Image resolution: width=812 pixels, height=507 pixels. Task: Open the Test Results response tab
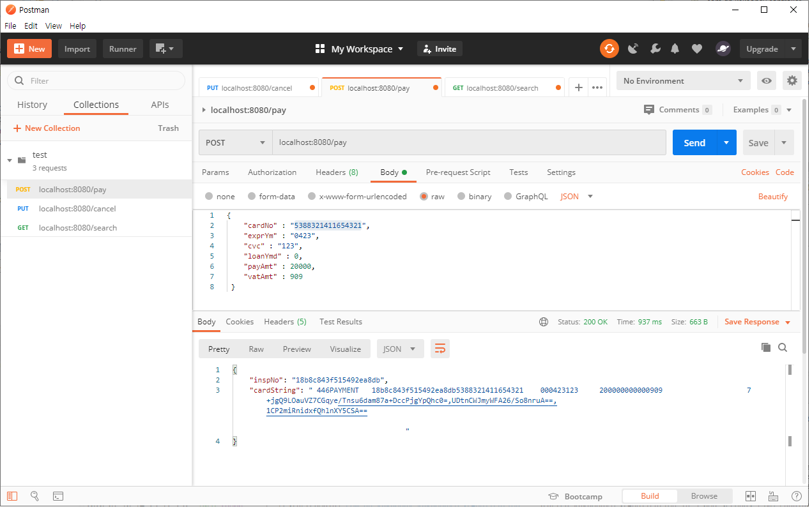point(341,322)
